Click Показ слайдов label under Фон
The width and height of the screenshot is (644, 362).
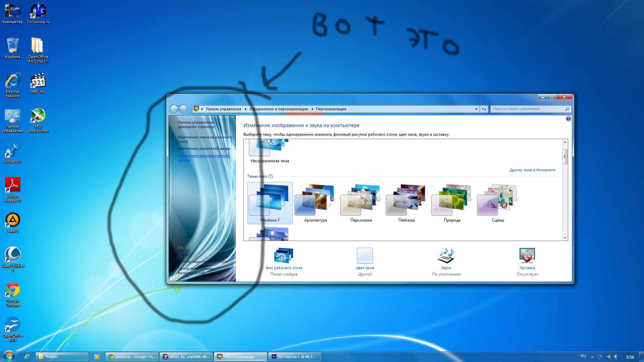[283, 274]
